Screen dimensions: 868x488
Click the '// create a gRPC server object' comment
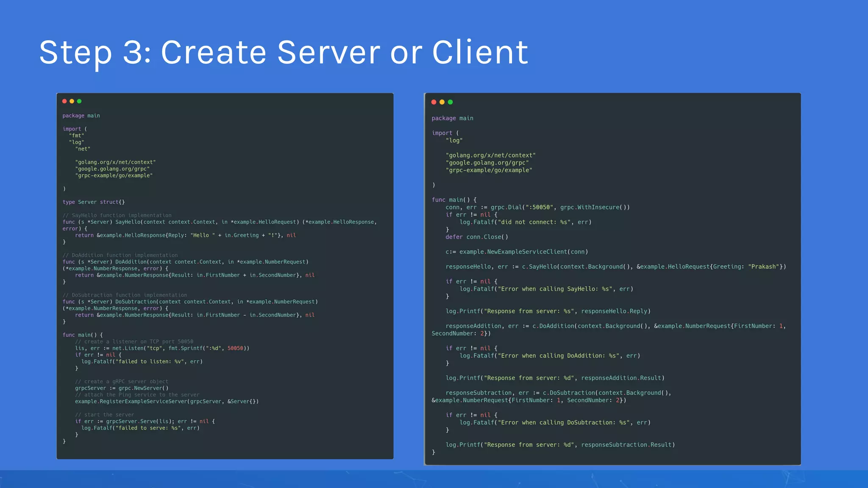coord(122,381)
